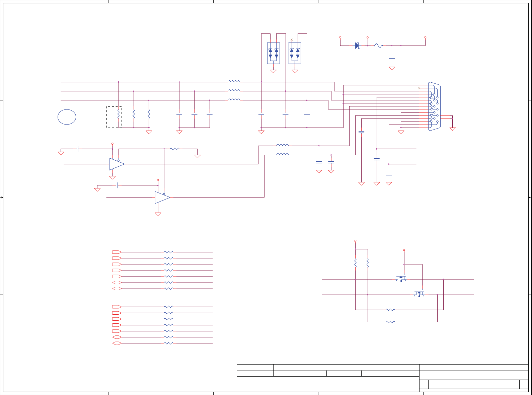Select the D-sub VGA connector symbol
The width and height of the screenshot is (532, 395).
click(435, 106)
